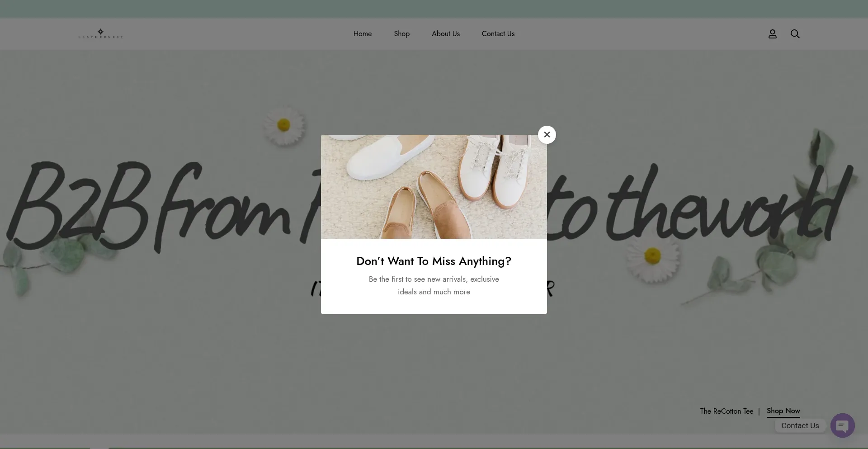Dismiss the newsletter popup with the X
868x449 pixels.
(x=547, y=134)
